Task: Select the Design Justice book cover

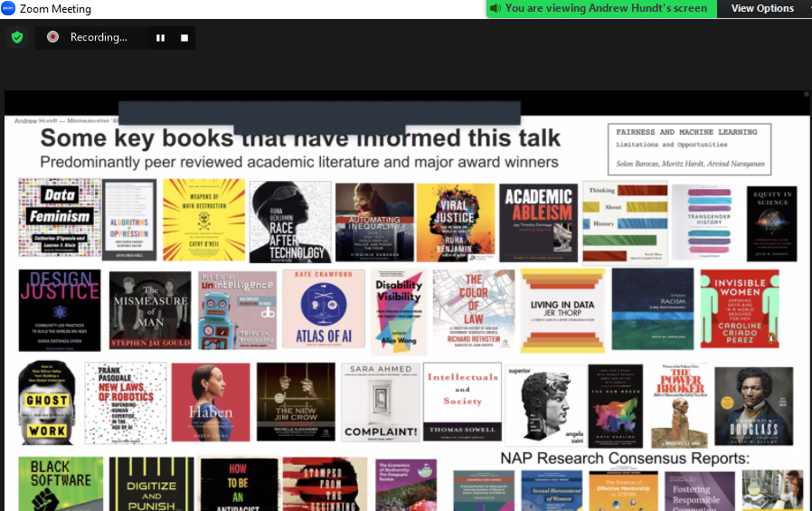Action: point(60,310)
